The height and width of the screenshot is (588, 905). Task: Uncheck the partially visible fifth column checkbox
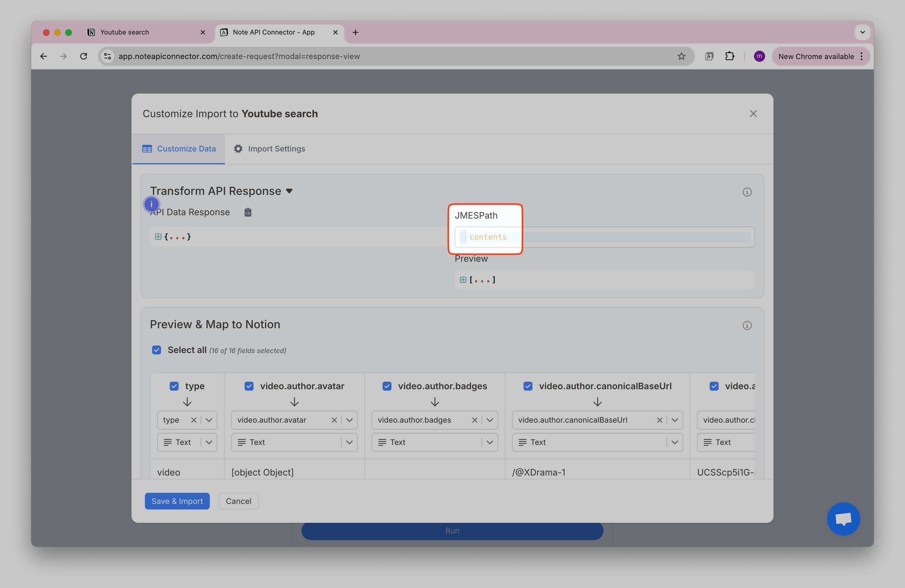coord(714,386)
